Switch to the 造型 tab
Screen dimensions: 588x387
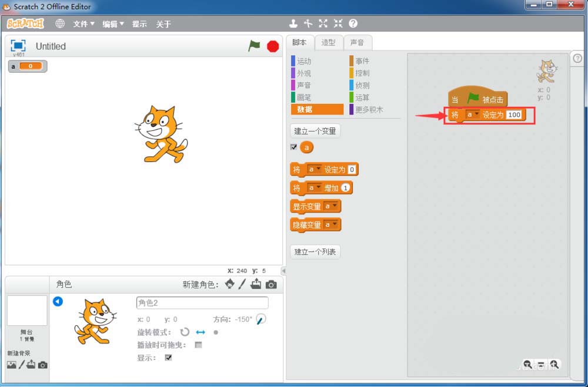point(329,42)
